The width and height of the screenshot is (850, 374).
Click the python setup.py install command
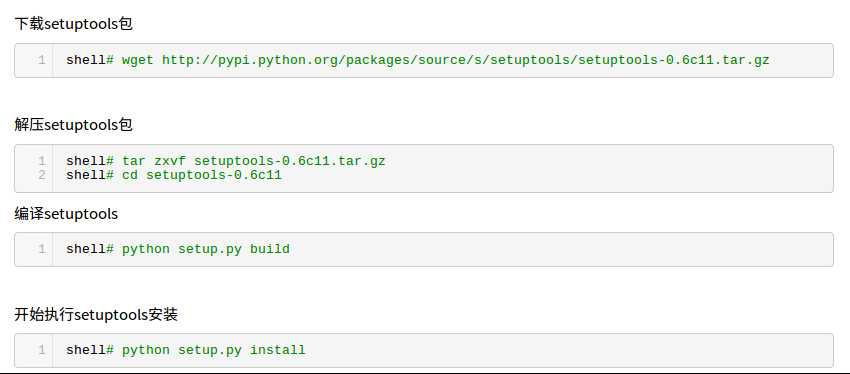point(214,350)
